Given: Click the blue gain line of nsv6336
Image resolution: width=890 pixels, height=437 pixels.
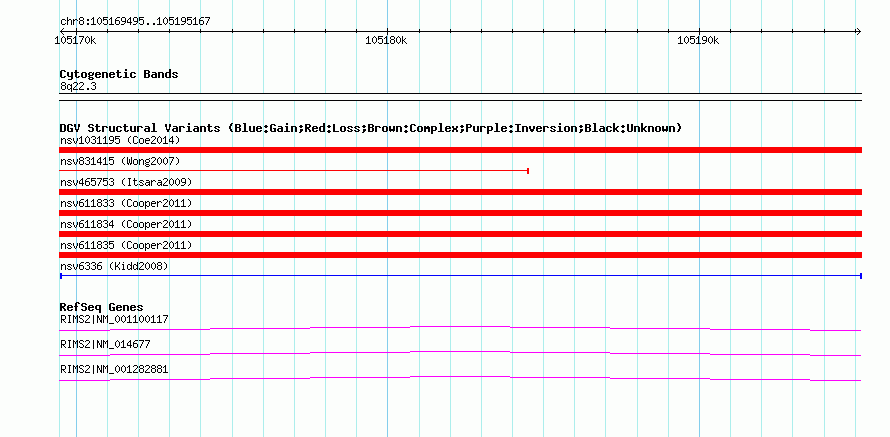Looking at the screenshot, I should [460, 276].
